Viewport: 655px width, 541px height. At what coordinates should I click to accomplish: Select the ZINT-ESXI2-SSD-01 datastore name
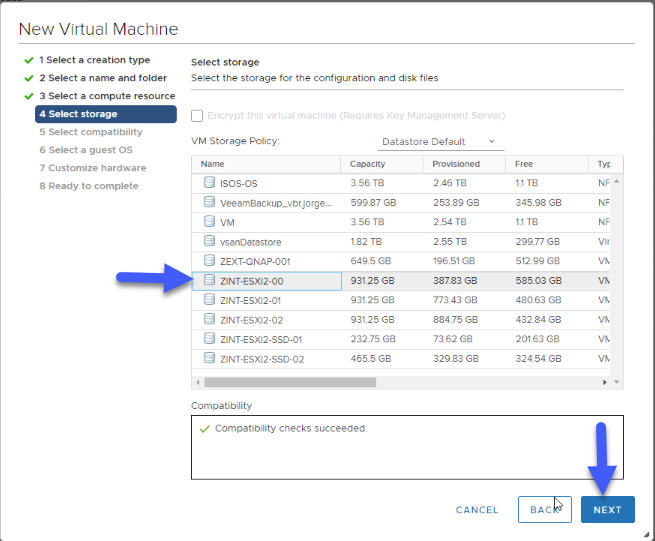pos(261,340)
